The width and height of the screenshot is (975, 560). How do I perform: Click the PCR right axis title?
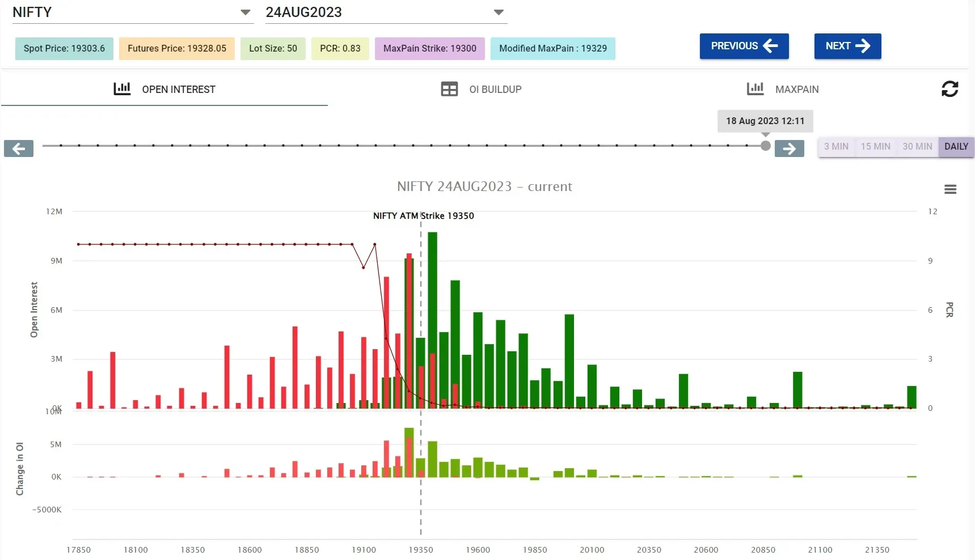click(x=949, y=309)
